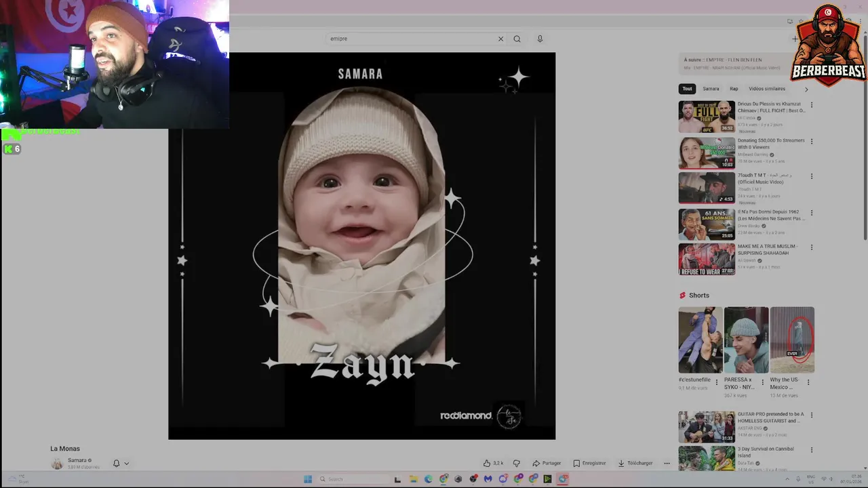Clear the 'empire' search text with X
This screenshot has width=868, height=488.
tap(500, 39)
